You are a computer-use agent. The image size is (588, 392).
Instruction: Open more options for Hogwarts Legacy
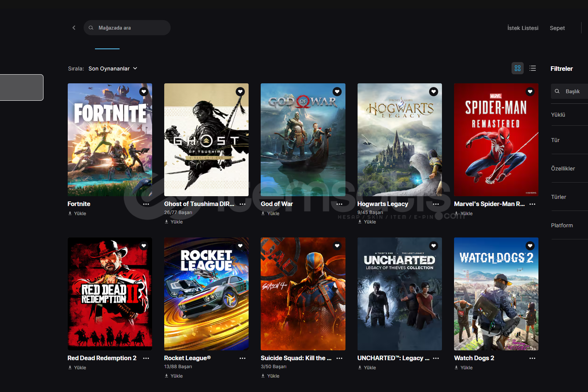tap(436, 204)
